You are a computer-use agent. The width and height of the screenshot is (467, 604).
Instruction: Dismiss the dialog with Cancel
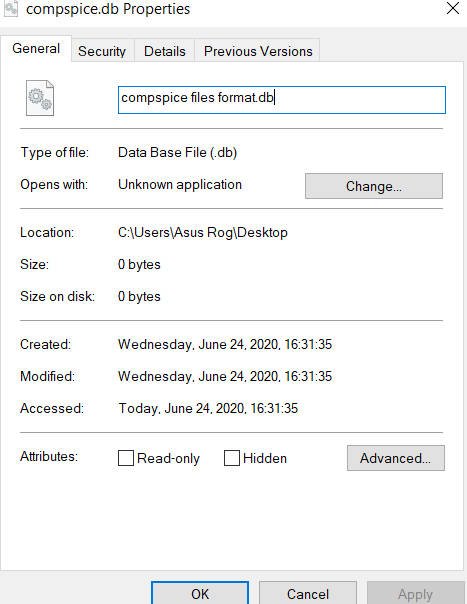tap(307, 594)
